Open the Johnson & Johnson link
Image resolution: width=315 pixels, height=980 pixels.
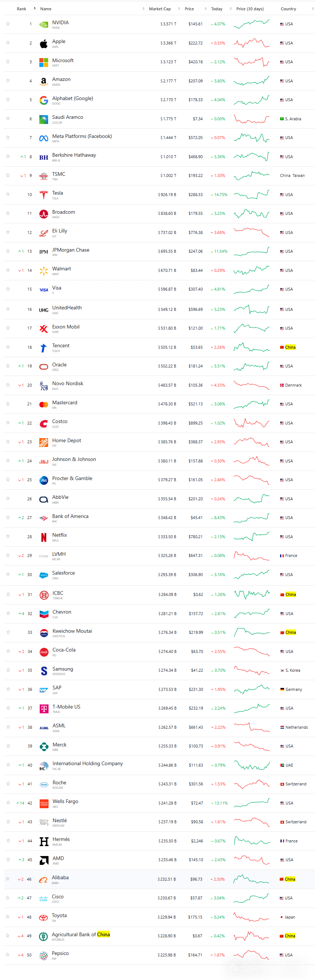tap(74, 459)
